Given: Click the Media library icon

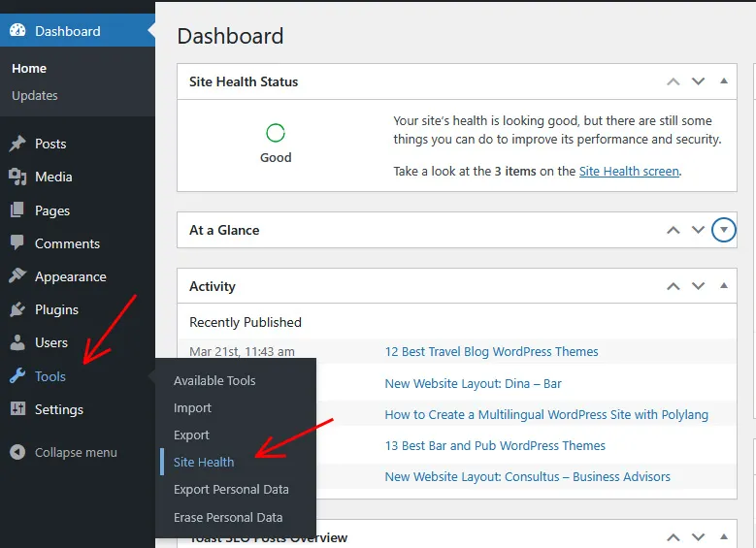Looking at the screenshot, I should [x=17, y=177].
